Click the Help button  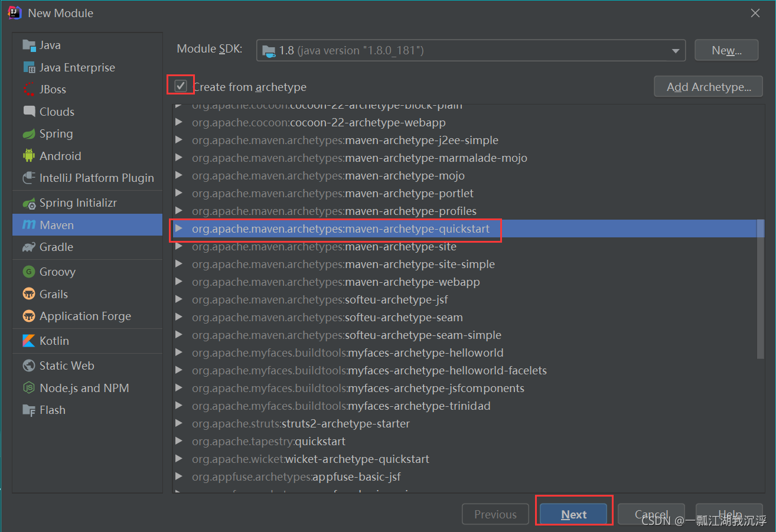[729, 514]
